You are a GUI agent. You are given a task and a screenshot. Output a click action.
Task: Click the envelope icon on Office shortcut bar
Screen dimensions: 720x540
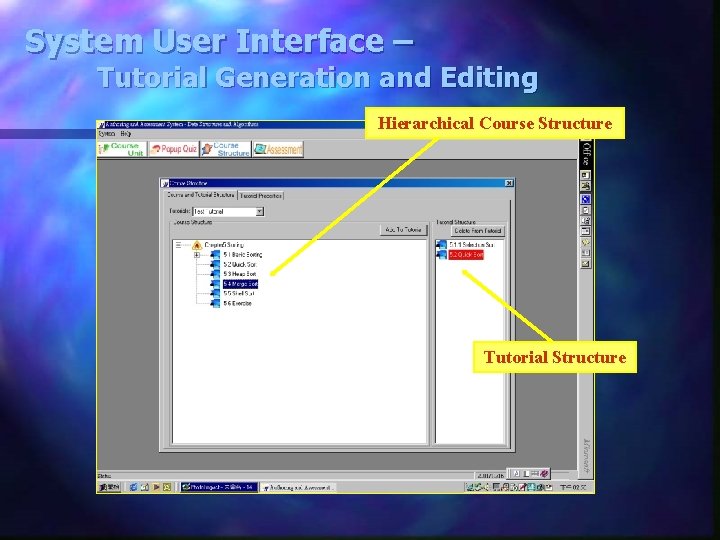585,264
